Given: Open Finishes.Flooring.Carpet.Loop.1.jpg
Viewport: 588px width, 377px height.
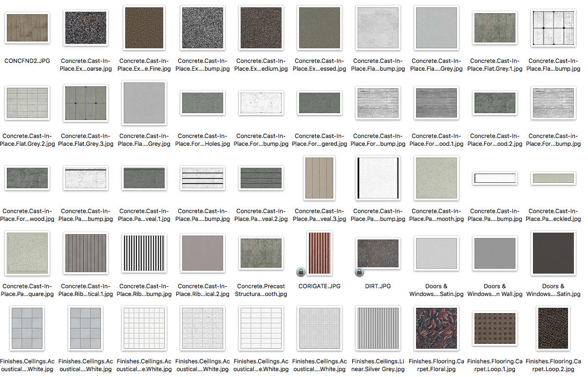Looking at the screenshot, I should [495, 328].
